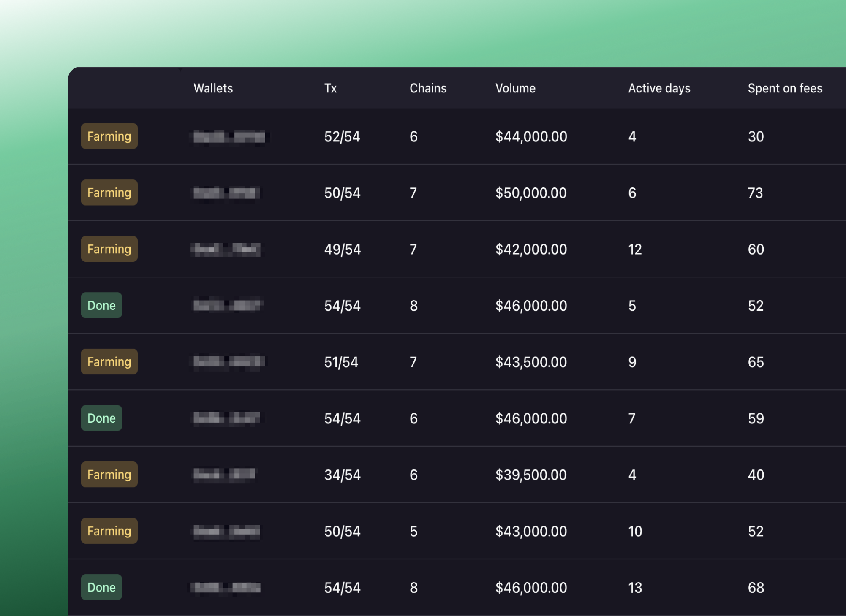
Task: Click the Farming badge on row 7
Action: pos(109,474)
